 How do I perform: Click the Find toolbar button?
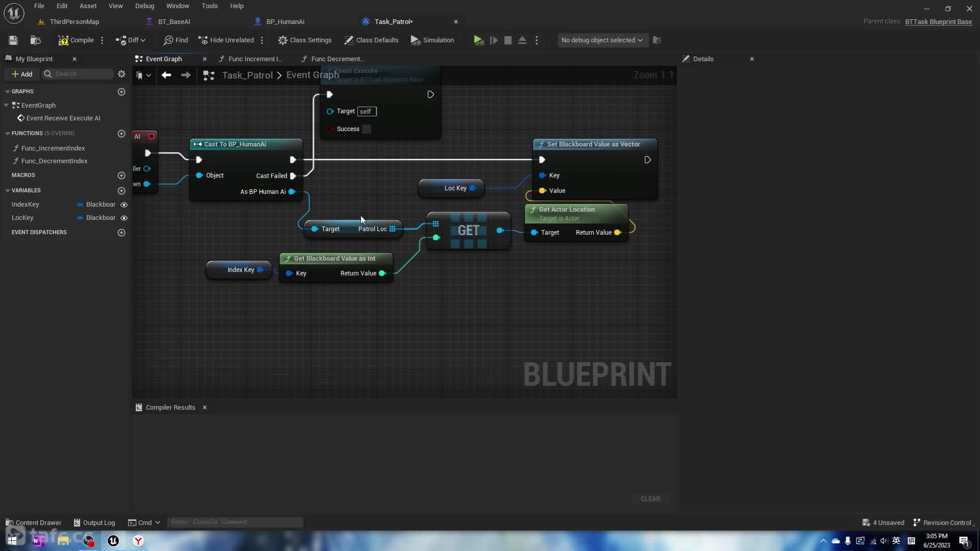point(176,40)
